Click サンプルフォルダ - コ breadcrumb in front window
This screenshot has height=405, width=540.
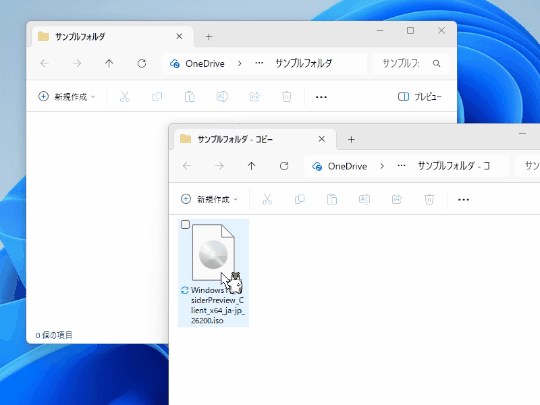click(454, 166)
